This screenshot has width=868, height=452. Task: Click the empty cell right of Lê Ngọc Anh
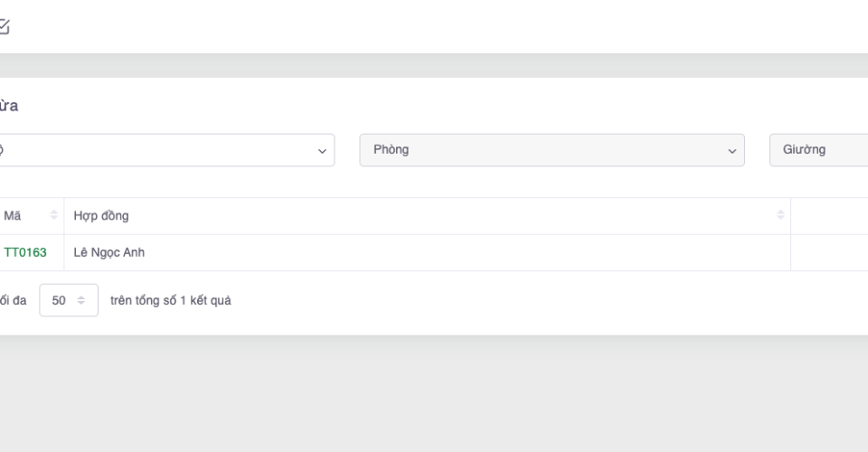(829, 253)
